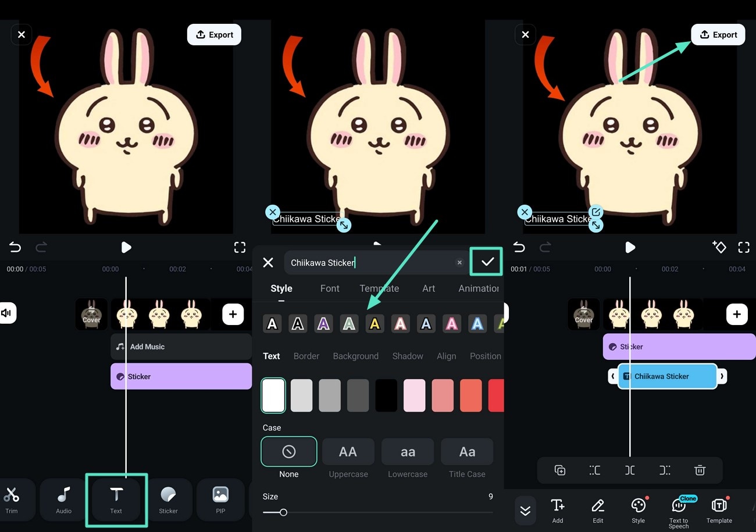Close the editor in the right panel
Image resolution: width=756 pixels, height=532 pixels.
525,35
